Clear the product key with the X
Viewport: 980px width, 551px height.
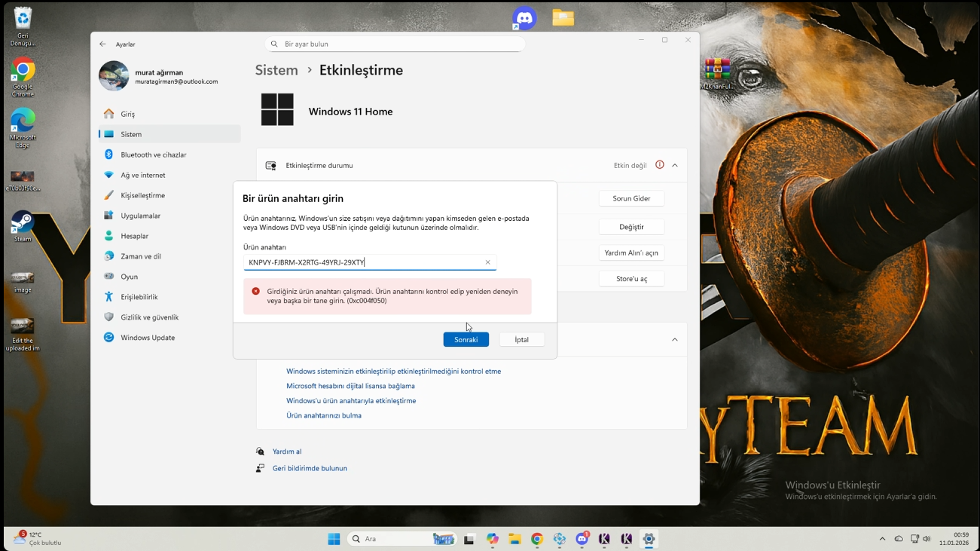pyautogui.click(x=487, y=262)
